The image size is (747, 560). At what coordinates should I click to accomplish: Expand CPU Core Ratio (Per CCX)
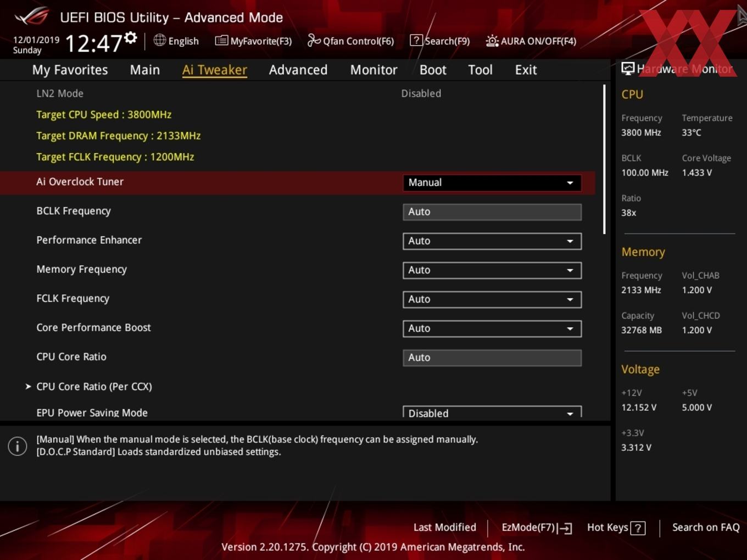tap(94, 387)
